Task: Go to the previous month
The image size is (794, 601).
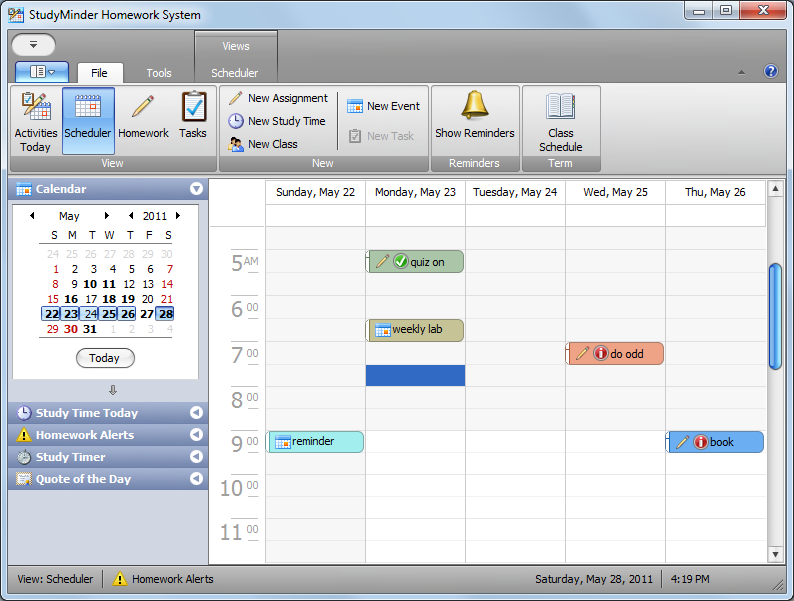Action: (32, 216)
